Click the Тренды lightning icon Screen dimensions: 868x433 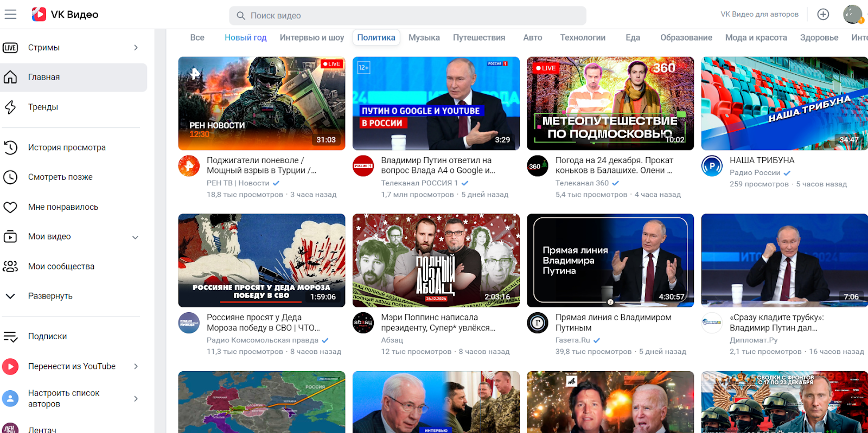click(x=10, y=107)
